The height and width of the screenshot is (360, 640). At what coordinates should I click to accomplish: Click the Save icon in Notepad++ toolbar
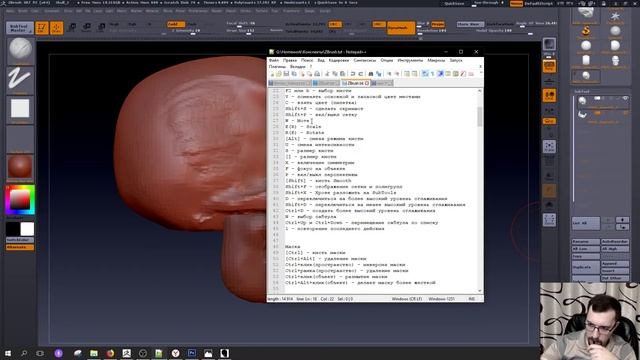tap(286, 74)
